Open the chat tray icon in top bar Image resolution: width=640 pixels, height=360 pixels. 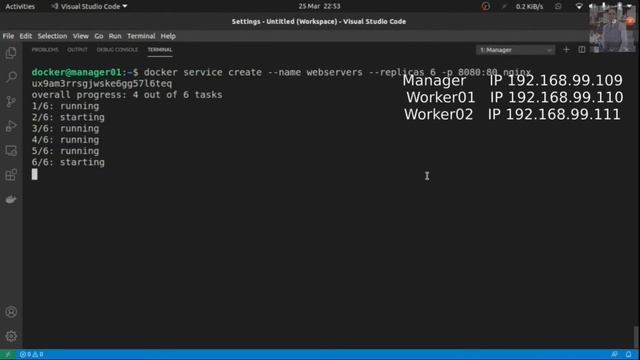click(558, 6)
